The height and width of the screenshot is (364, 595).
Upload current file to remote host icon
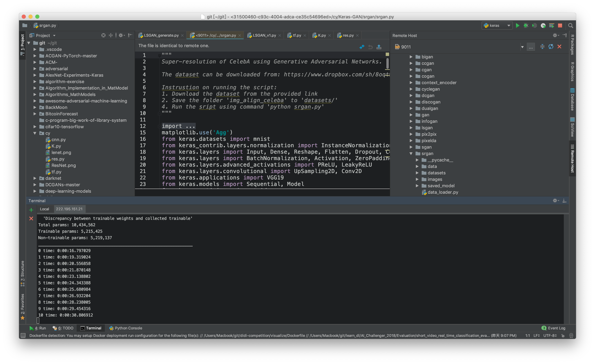tap(379, 47)
